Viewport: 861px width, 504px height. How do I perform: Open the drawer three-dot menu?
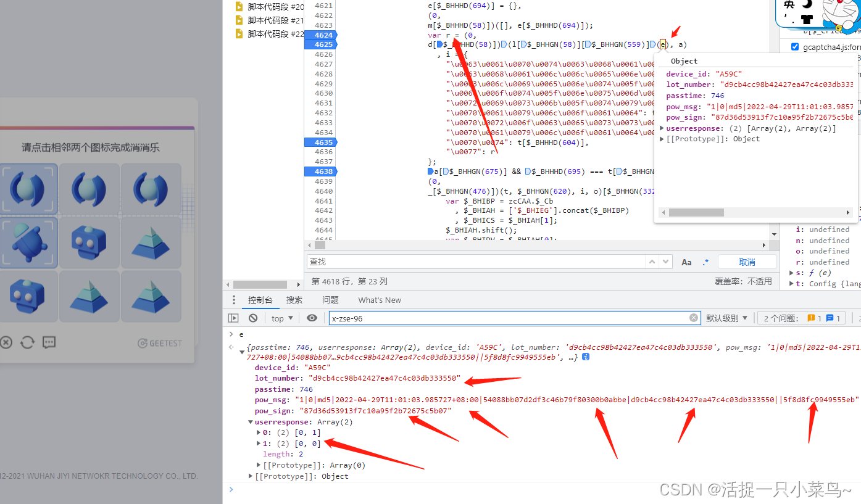coord(233,300)
